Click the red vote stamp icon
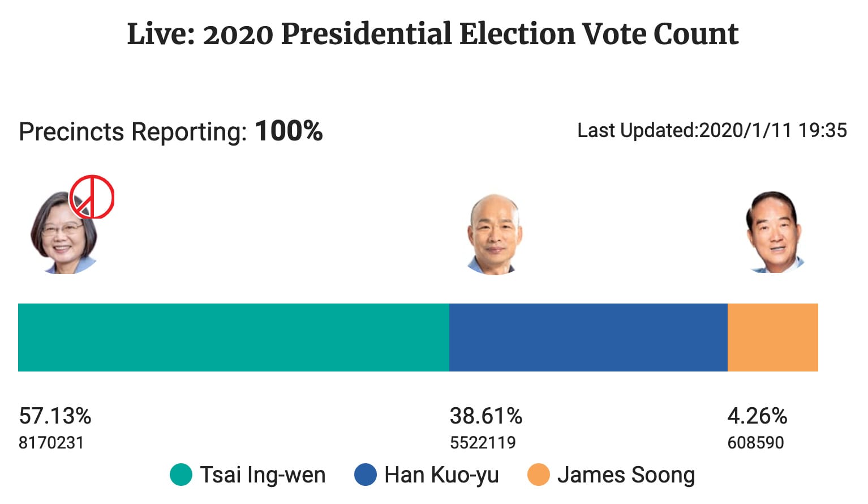Image resolution: width=868 pixels, height=504 pixels. (x=92, y=197)
